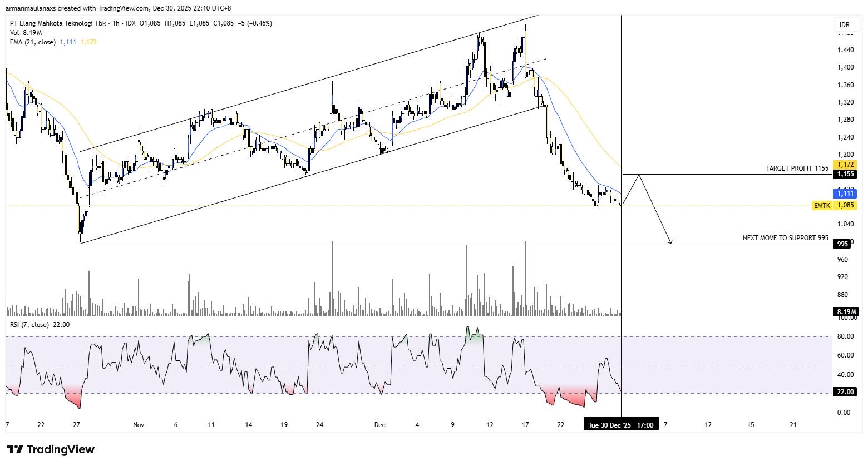
Task: Click the Dec label on time axis
Action: click(379, 425)
